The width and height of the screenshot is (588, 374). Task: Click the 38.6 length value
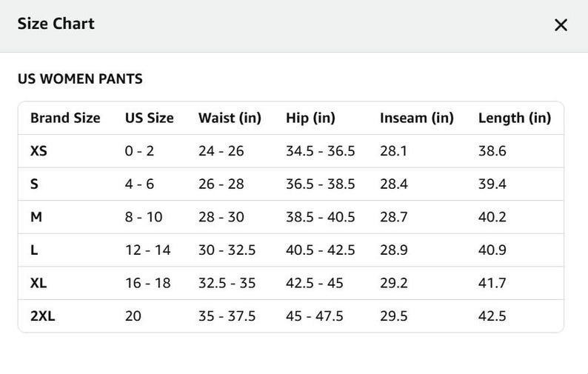tap(492, 151)
